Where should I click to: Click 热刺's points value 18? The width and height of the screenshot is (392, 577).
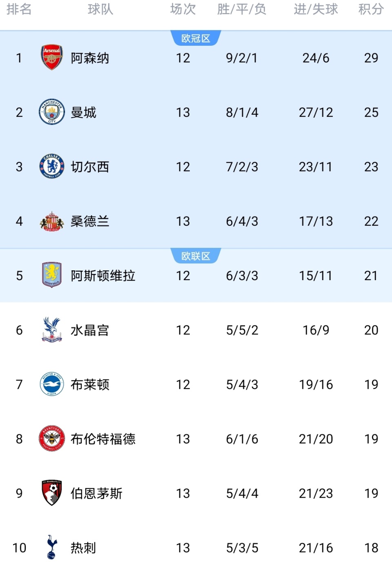(x=371, y=548)
